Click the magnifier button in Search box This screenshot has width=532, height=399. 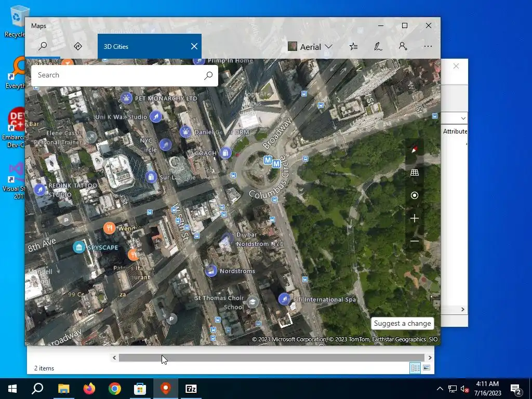(x=208, y=75)
